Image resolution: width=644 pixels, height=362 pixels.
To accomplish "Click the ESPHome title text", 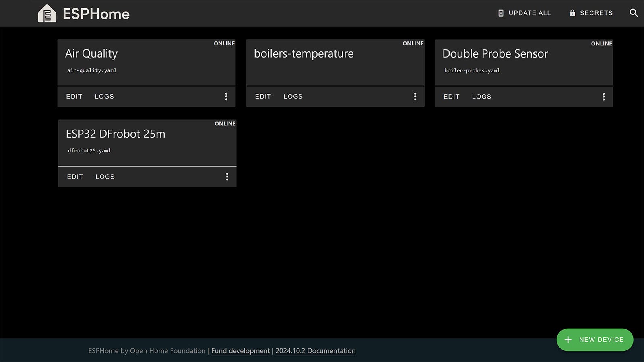I will point(96,14).
